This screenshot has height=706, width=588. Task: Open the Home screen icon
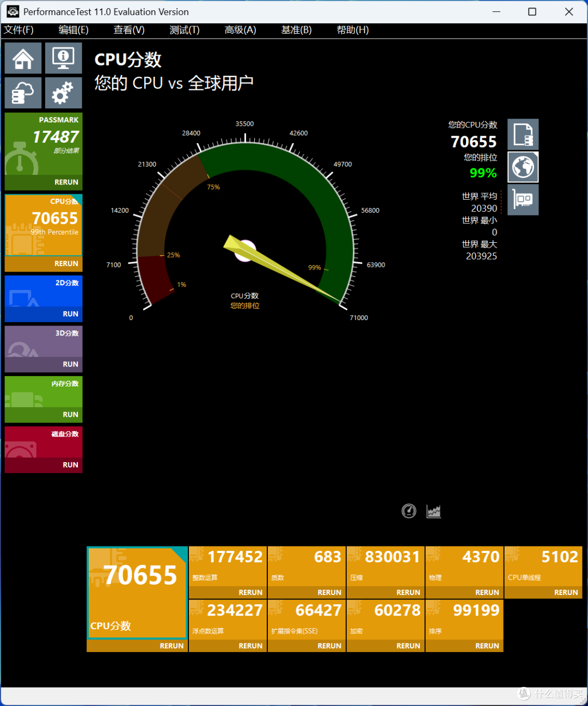coord(23,58)
